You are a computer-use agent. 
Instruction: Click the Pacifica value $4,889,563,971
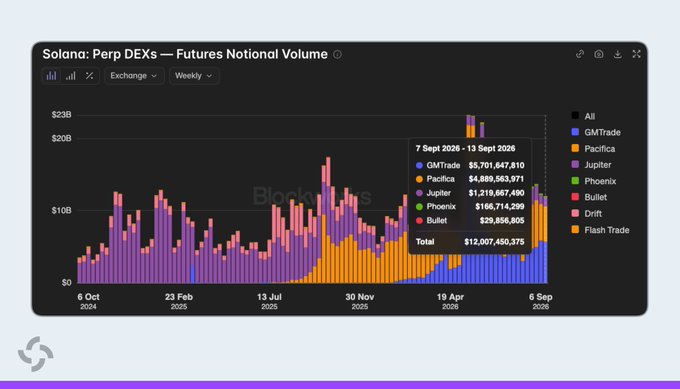coord(496,179)
